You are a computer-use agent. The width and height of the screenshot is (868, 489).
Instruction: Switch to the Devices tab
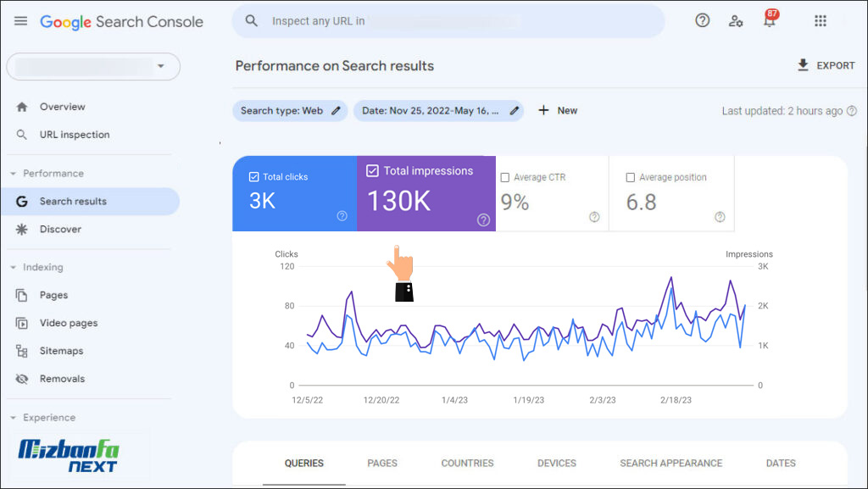(x=556, y=464)
